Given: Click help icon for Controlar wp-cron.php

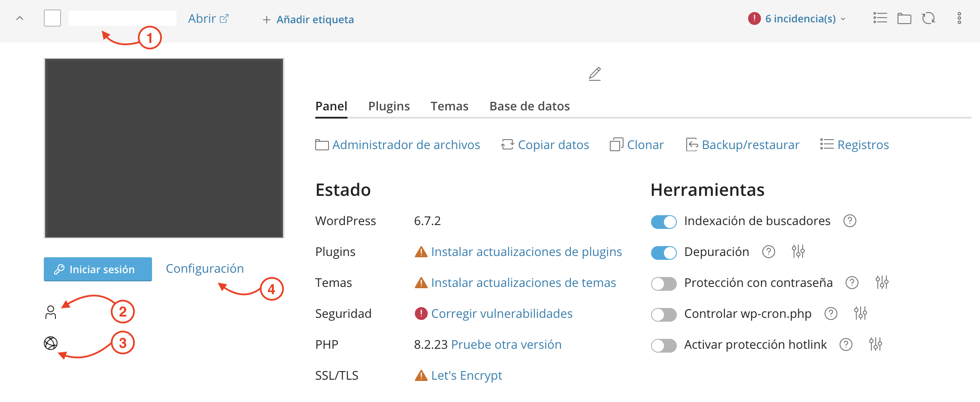Looking at the screenshot, I should point(831,314).
